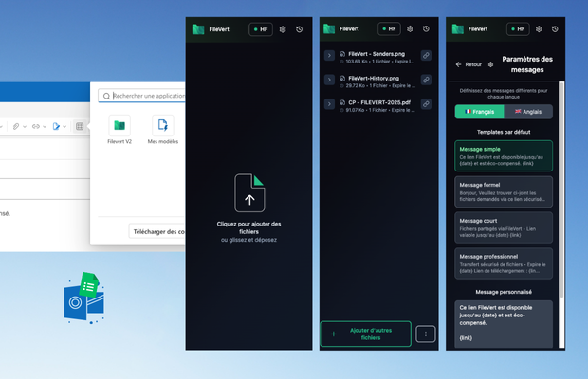Expand the FileVert - Senders.png entry
588x379 pixels.
(x=329, y=56)
